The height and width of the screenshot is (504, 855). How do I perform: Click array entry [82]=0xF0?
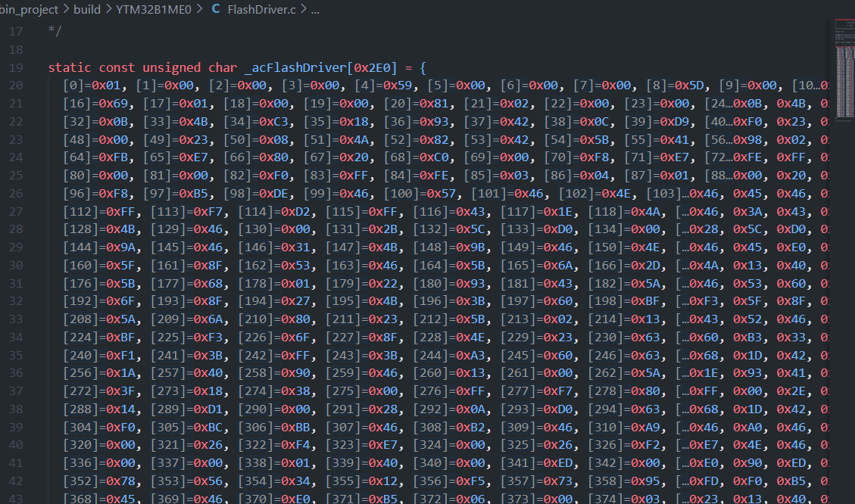pos(256,176)
